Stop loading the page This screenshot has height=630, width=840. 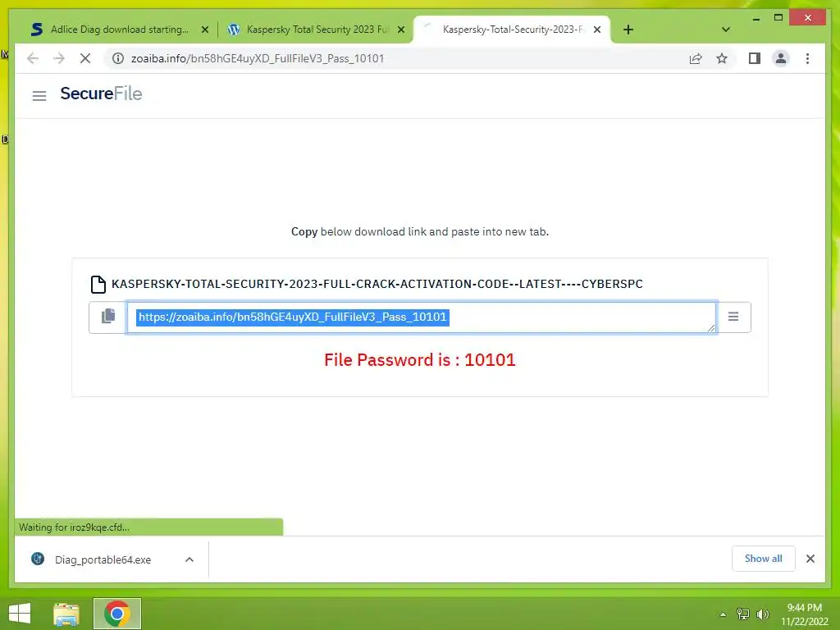[85, 58]
